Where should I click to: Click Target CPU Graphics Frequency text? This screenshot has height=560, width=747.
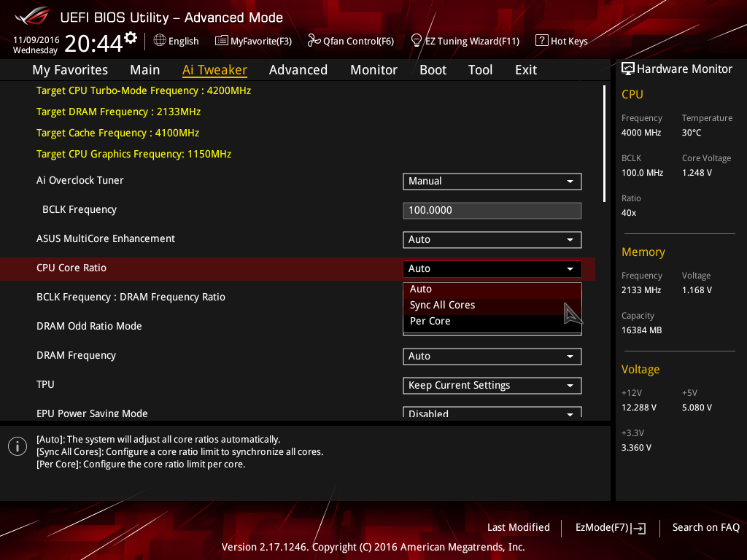[134, 155]
